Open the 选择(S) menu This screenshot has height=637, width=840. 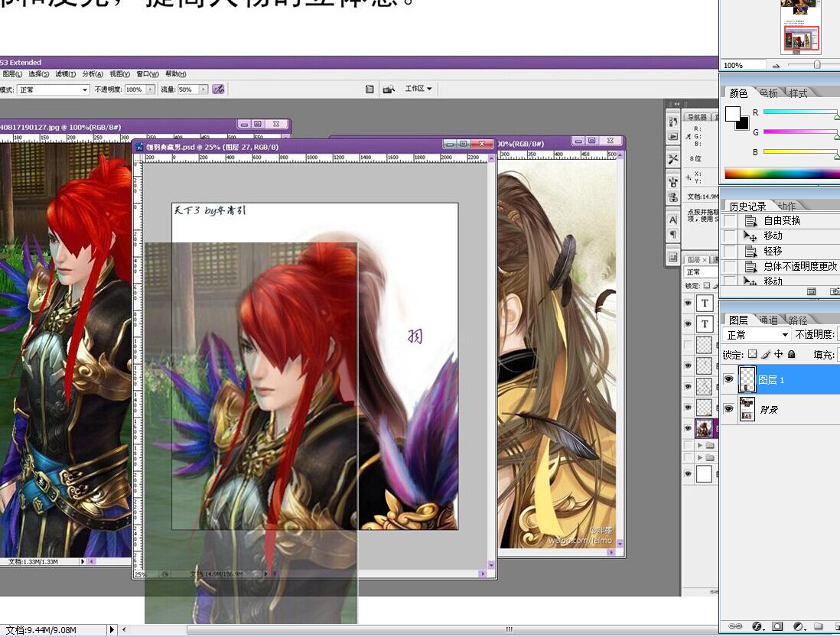[38, 74]
